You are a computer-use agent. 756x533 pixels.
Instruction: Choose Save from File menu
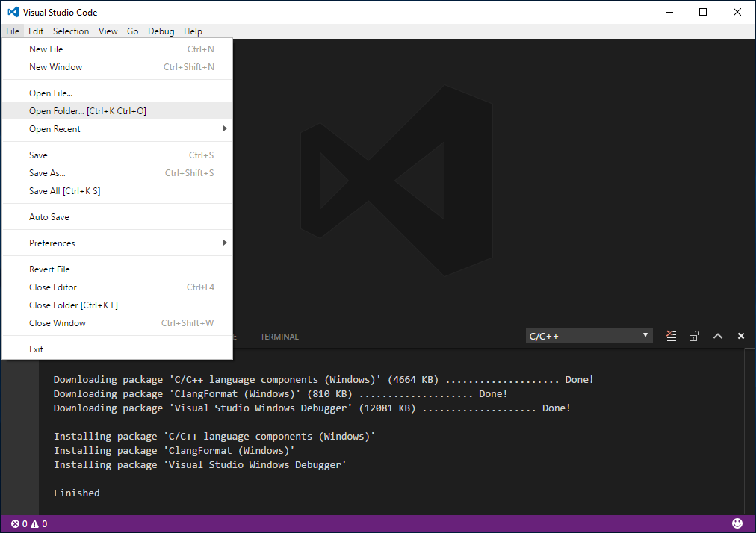117,155
